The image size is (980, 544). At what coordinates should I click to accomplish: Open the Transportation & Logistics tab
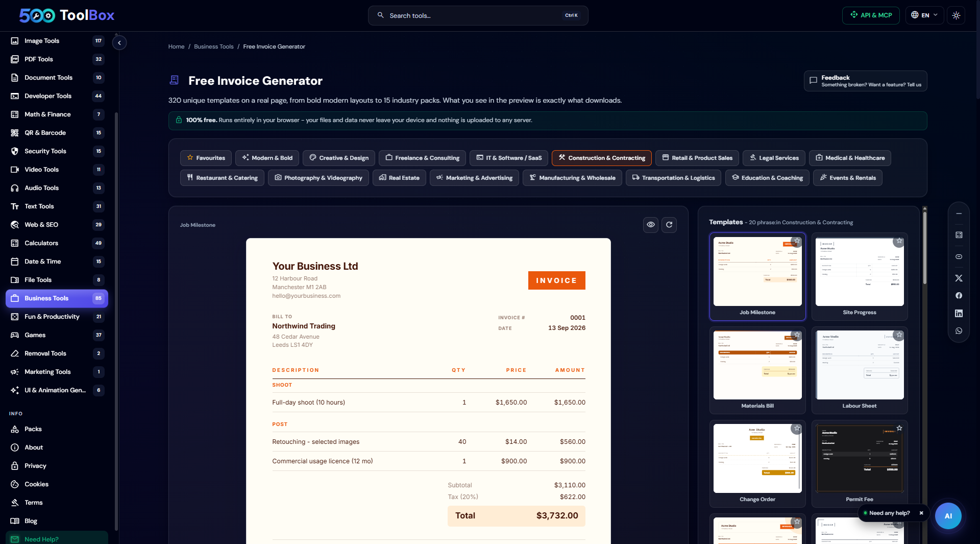[x=673, y=178]
